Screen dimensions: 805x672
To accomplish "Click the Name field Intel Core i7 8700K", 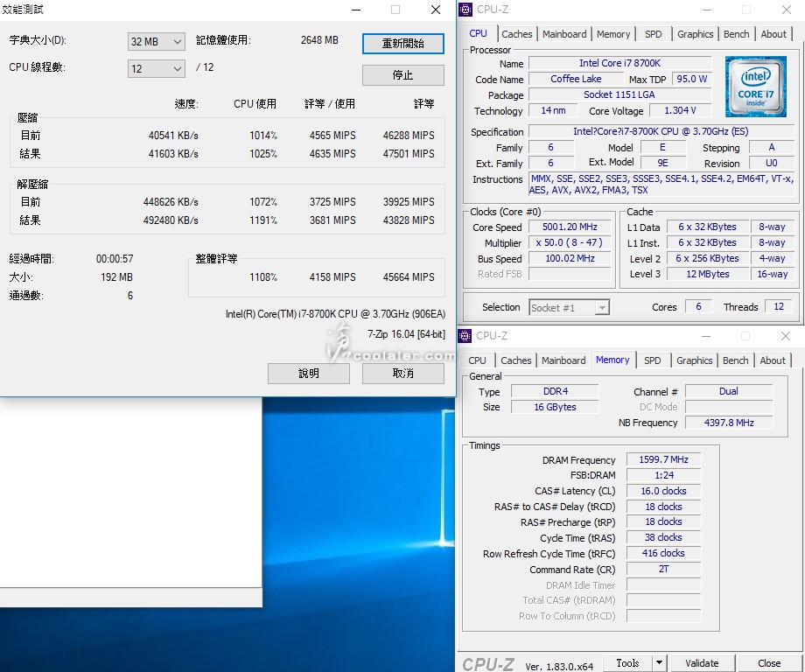I will tap(619, 63).
